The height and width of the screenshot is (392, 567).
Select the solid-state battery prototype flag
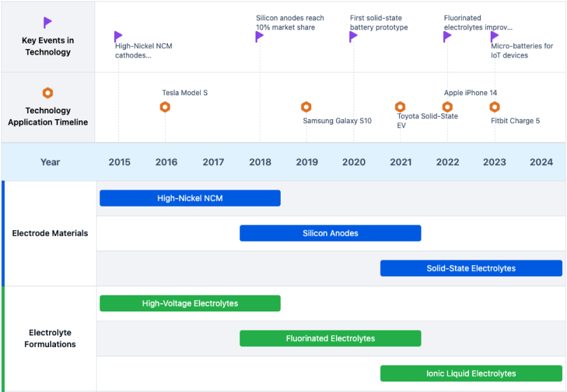pos(353,36)
